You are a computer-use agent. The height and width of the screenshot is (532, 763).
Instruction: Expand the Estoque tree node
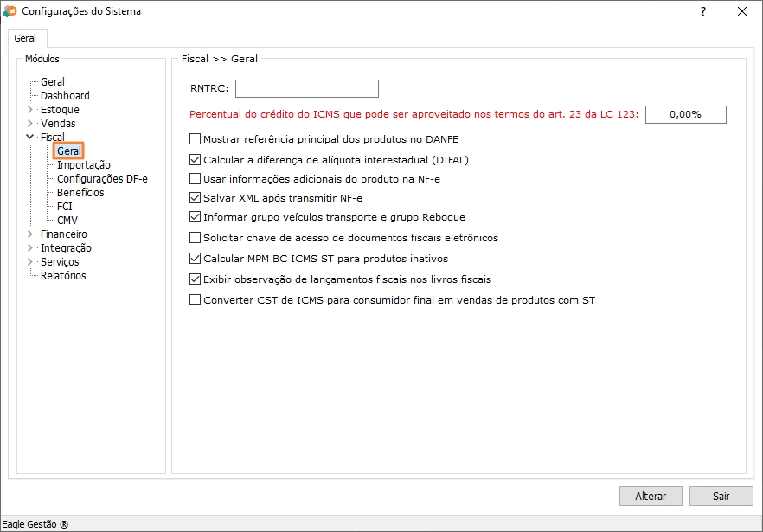(x=31, y=110)
